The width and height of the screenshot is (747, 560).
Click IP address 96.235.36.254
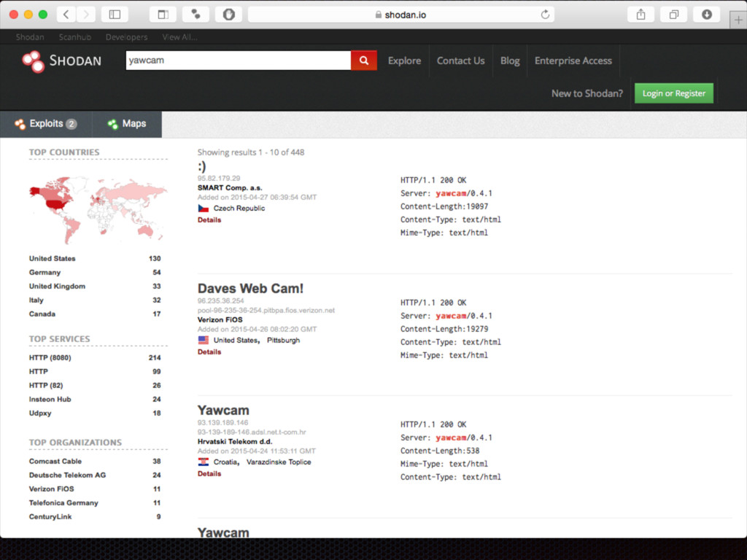point(220,301)
